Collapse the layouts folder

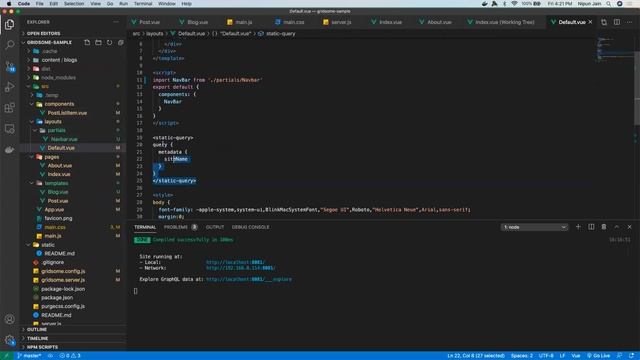pyautogui.click(x=53, y=122)
